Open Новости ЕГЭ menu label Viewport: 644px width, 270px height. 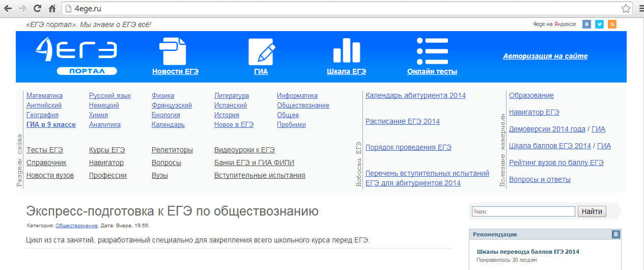click(x=175, y=71)
